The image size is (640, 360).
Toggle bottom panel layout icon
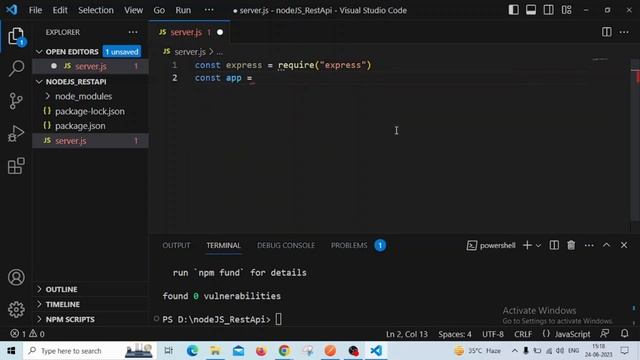point(531,10)
